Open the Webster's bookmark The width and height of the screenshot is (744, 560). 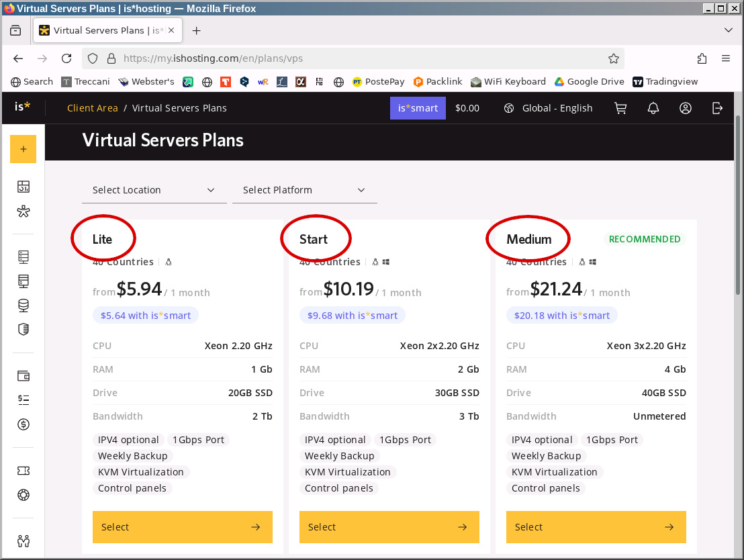tap(146, 82)
